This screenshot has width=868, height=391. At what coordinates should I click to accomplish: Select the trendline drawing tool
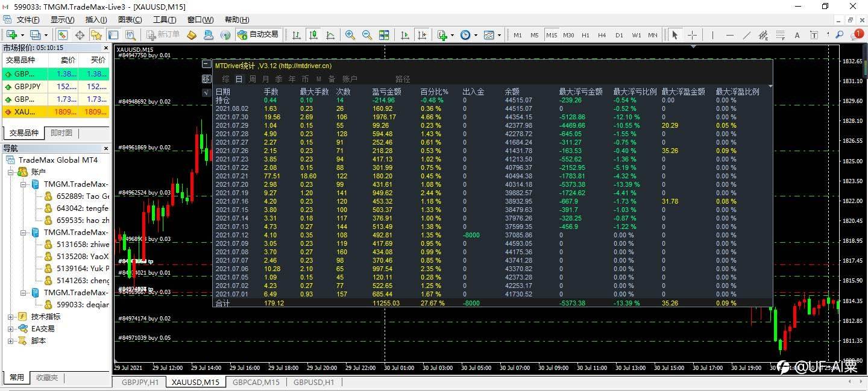tap(747, 35)
